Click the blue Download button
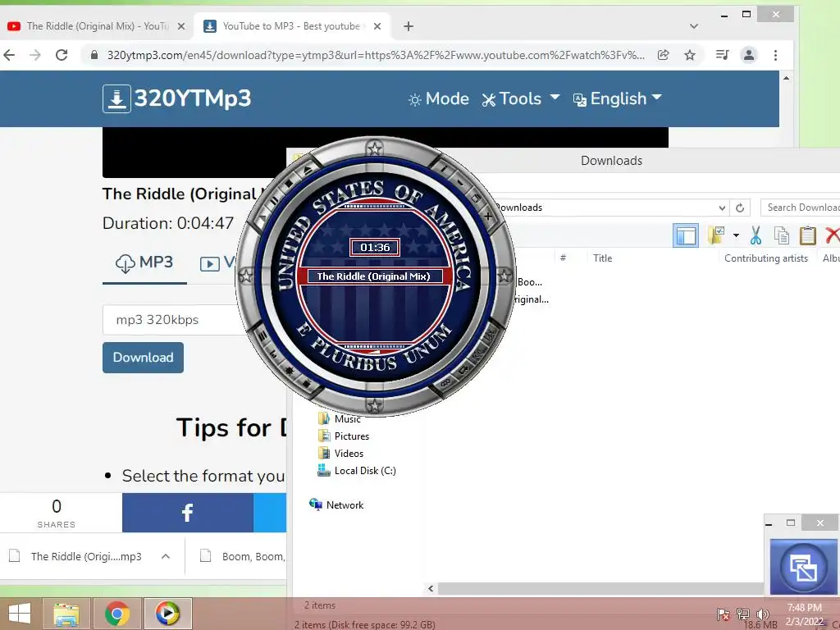 [x=143, y=358]
